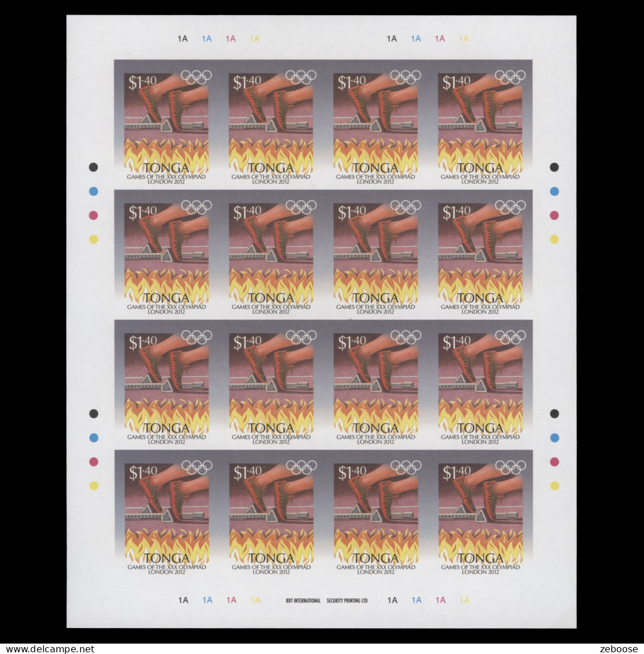The height and width of the screenshot is (654, 644).
Task: Click the Olympic rings on the top-left stamp
Action: [x=196, y=77]
